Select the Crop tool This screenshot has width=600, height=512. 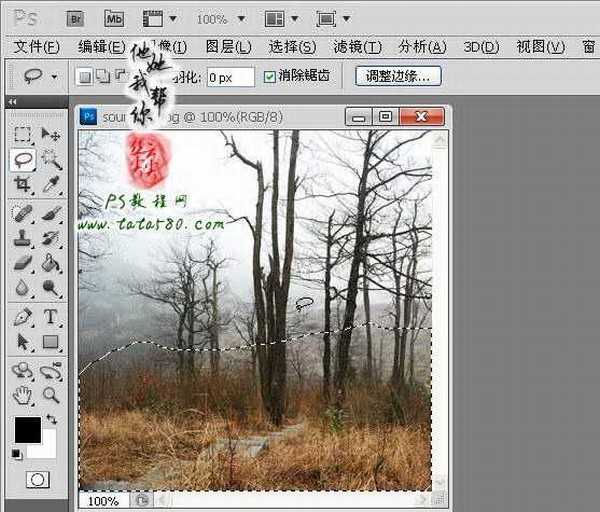point(23,185)
